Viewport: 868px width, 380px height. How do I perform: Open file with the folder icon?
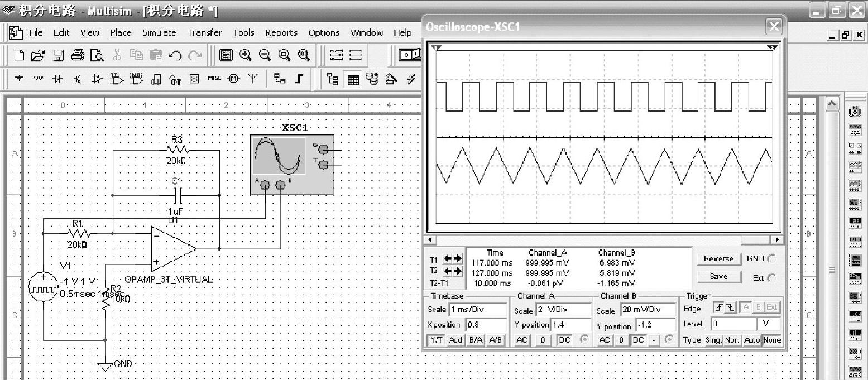point(37,55)
